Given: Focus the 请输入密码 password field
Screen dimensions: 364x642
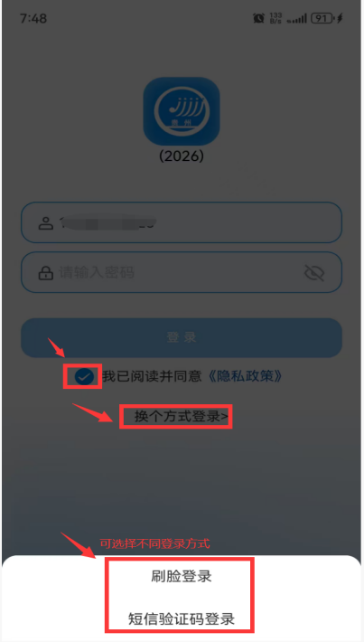Looking at the screenshot, I should (182, 273).
